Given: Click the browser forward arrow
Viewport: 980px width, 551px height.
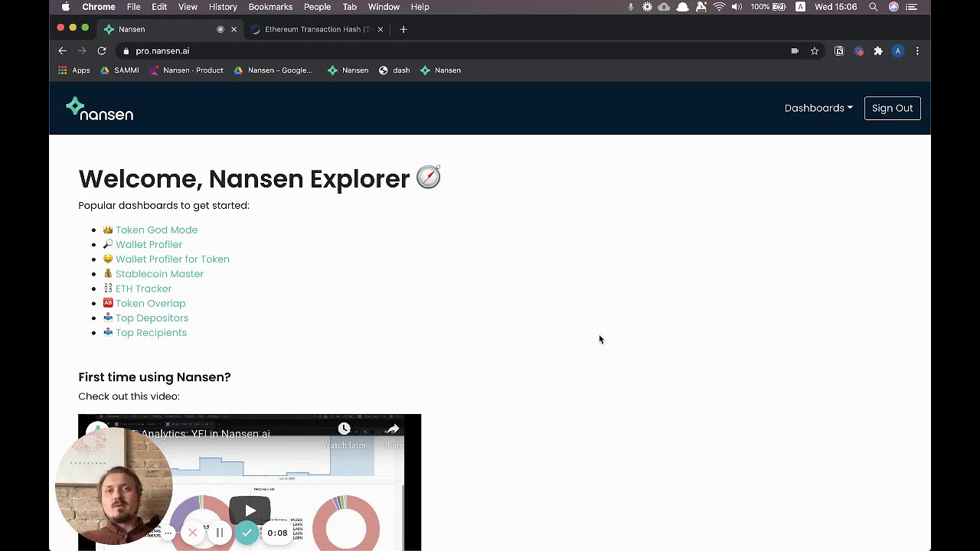Looking at the screenshot, I should (x=82, y=51).
